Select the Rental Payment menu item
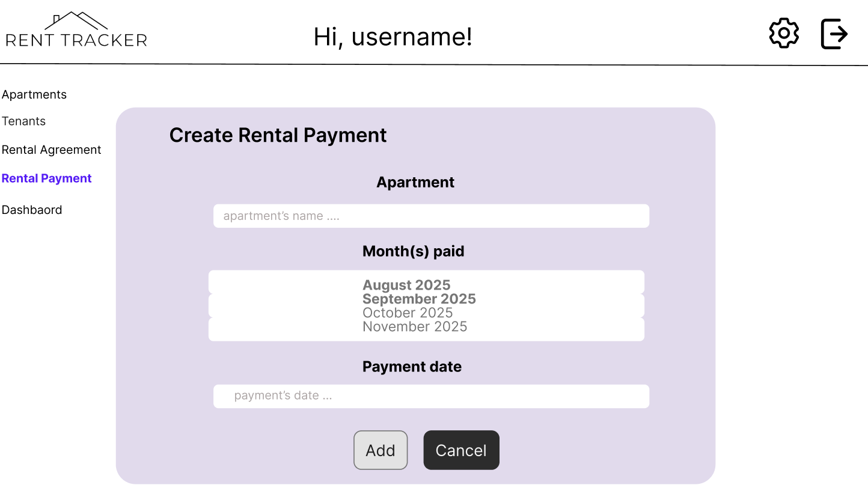Image resolution: width=868 pixels, height=494 pixels. coord(46,178)
